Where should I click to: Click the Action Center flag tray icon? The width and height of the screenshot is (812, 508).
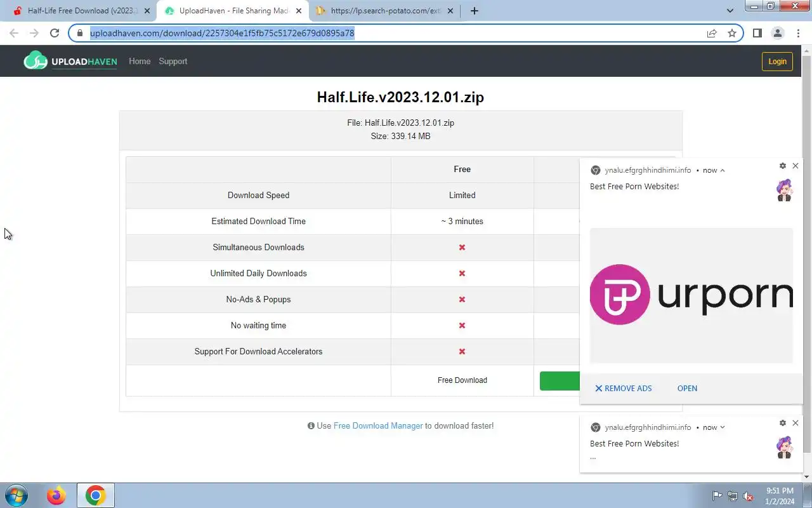717,496
